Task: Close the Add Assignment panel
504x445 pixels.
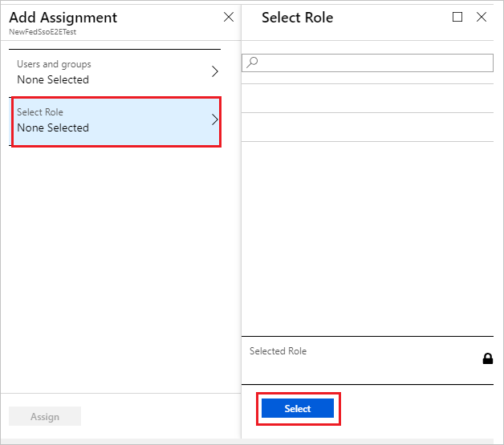Action: click(229, 17)
